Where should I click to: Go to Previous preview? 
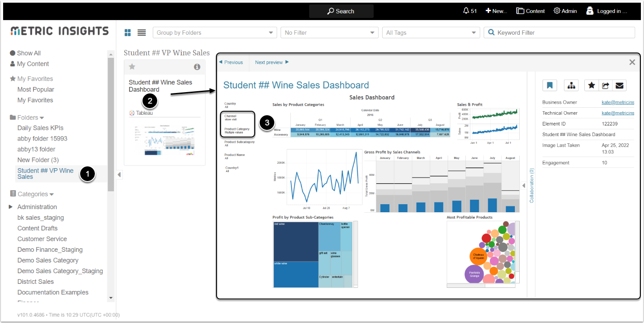click(x=231, y=62)
